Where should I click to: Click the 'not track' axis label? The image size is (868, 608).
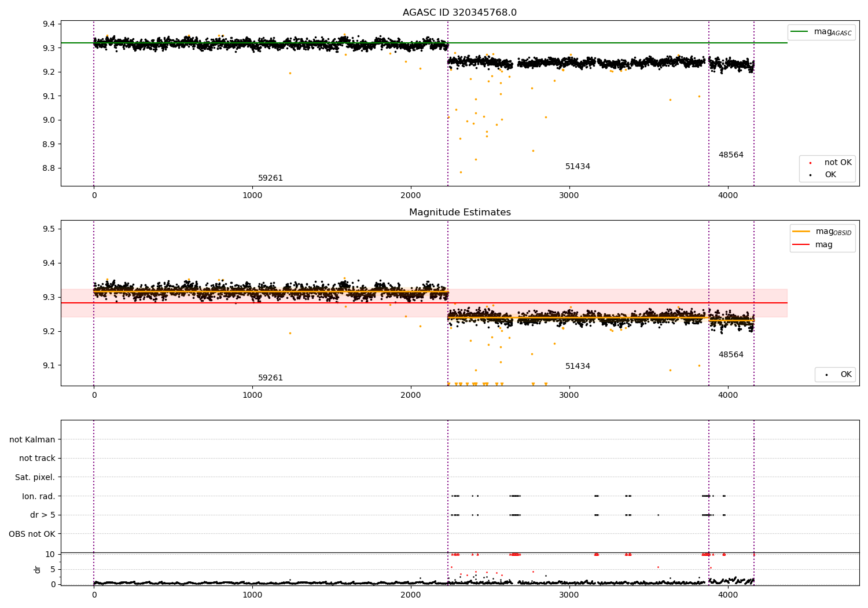tap(37, 459)
